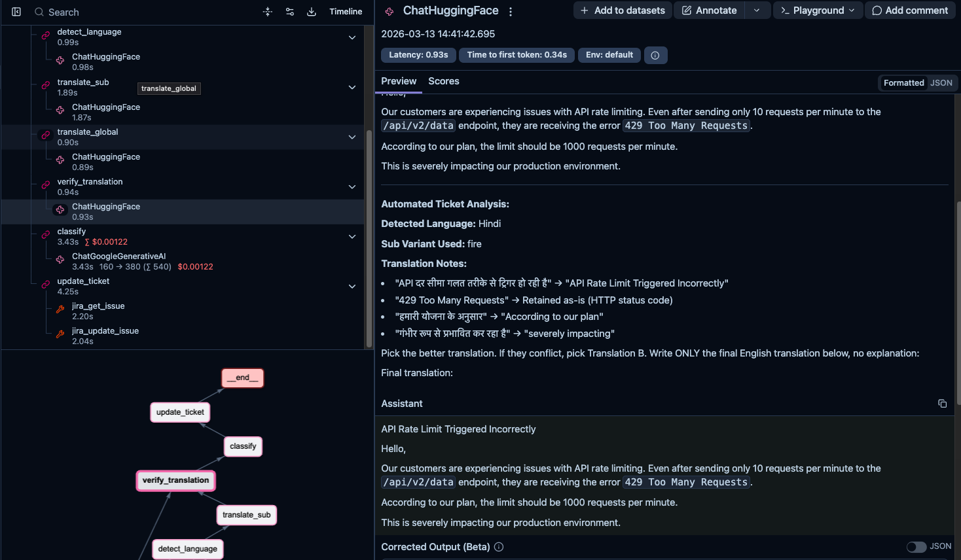The image size is (961, 560).
Task: Copy the Assistant output using the copy icon
Action: pos(942,404)
